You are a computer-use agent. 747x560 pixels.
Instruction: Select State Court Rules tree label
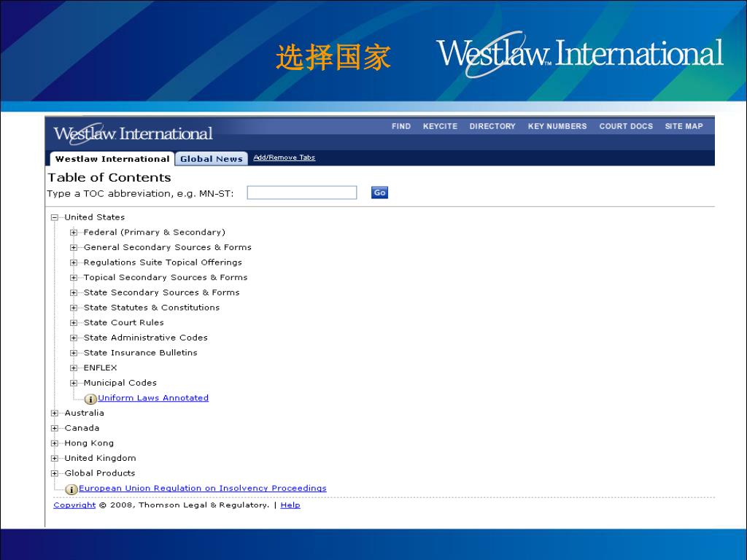click(x=124, y=323)
